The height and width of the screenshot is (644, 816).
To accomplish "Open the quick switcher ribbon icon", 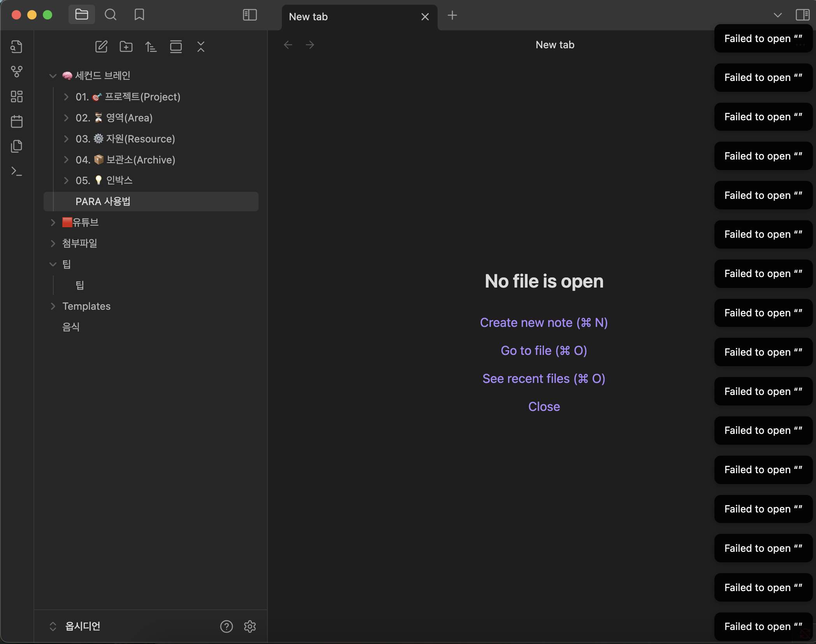I will point(16,47).
